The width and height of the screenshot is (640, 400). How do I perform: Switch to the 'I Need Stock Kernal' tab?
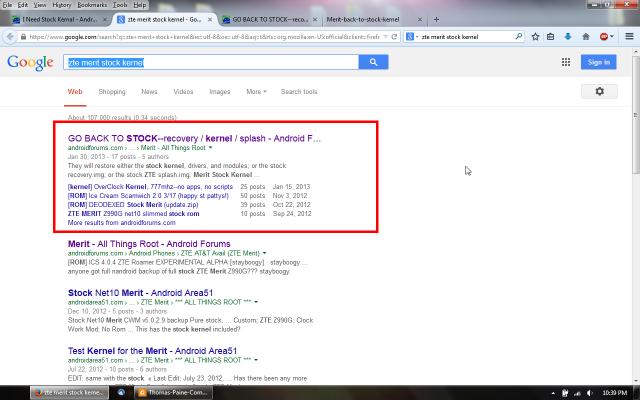56,19
